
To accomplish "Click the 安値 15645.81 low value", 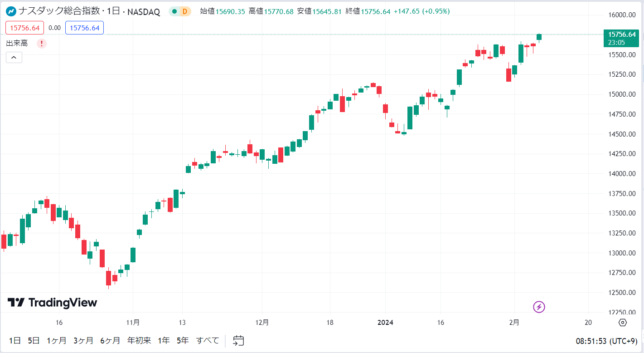I will [320, 11].
